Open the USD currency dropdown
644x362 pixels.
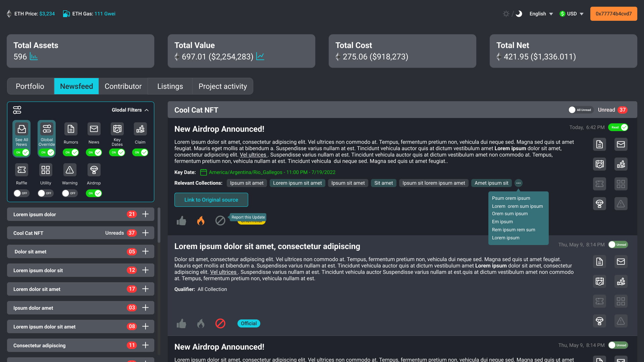pos(572,14)
